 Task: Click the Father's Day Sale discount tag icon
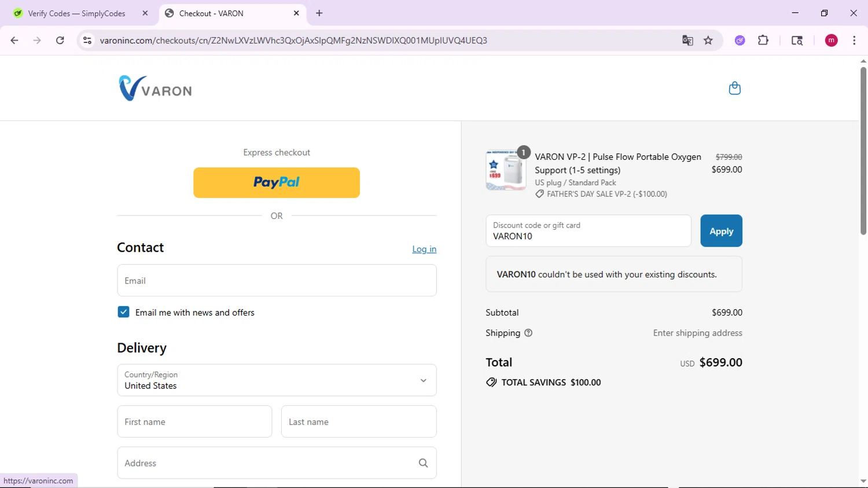click(539, 195)
